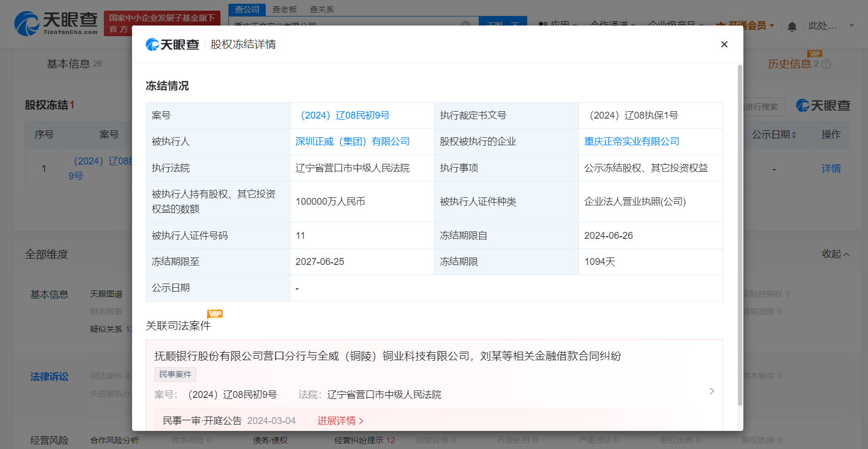Switch to 查关系 search tab
The image size is (868, 449).
322,10
